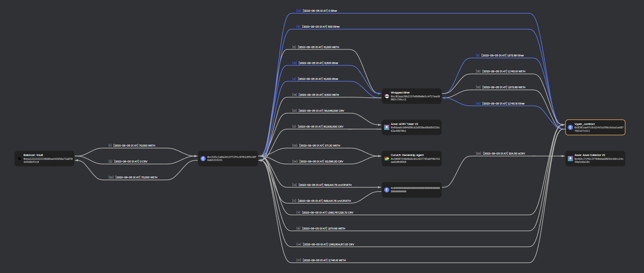
Task: Open the Balancer: Vault node title
Action: pos(33,155)
